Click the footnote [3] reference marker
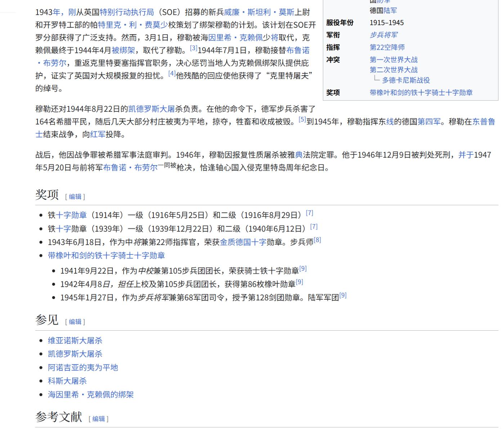Viewport: 504px width, 430px height. [x=194, y=48]
